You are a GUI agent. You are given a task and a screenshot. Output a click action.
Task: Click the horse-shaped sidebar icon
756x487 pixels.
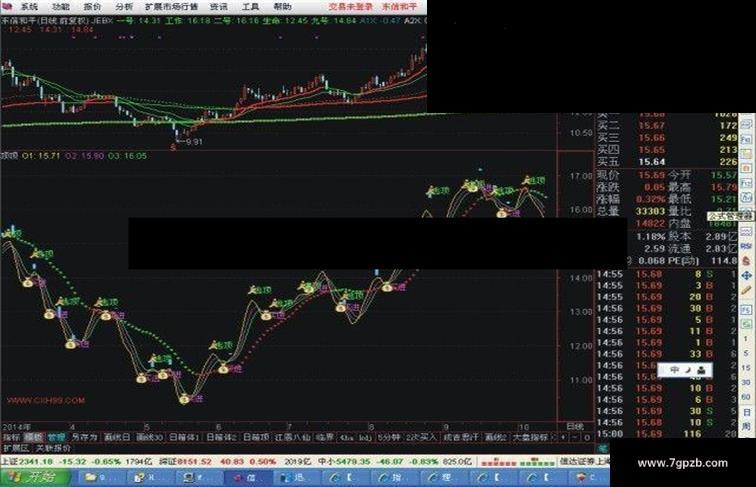coord(746,260)
